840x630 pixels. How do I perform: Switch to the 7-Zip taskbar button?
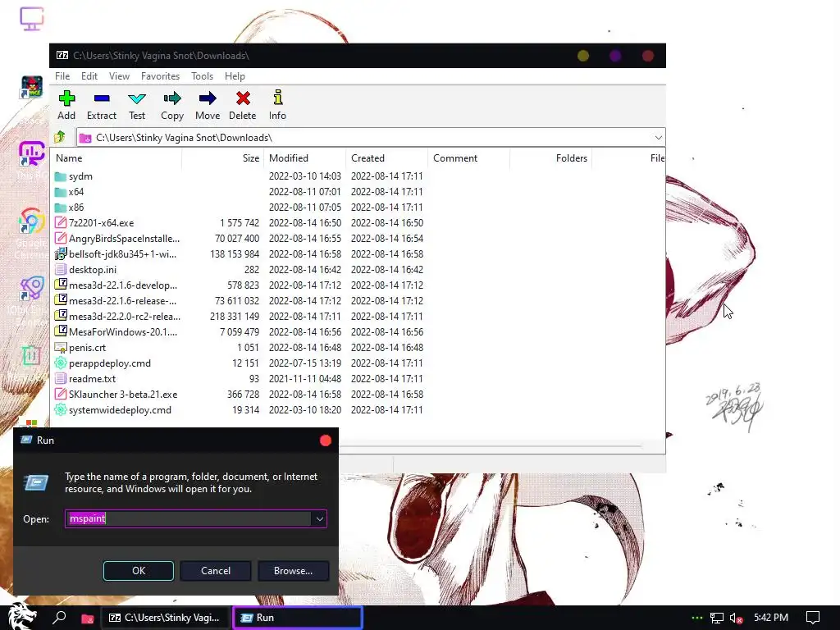[x=166, y=618]
